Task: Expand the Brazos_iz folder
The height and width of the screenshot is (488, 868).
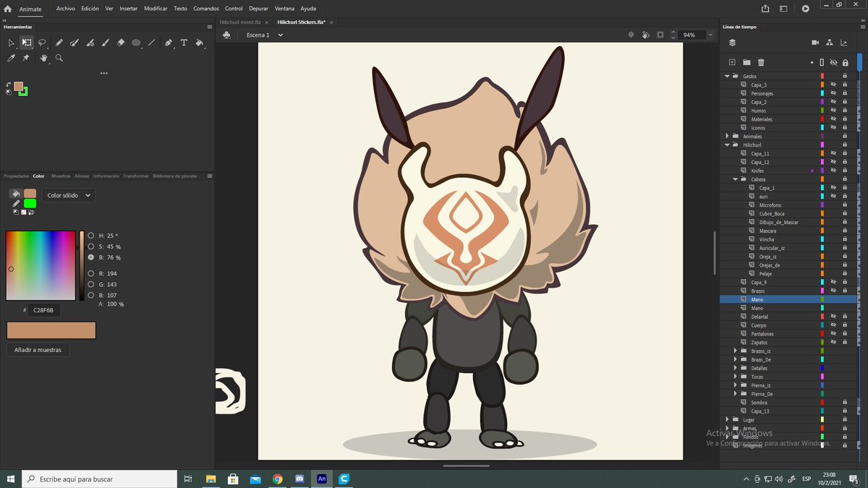Action: point(736,351)
